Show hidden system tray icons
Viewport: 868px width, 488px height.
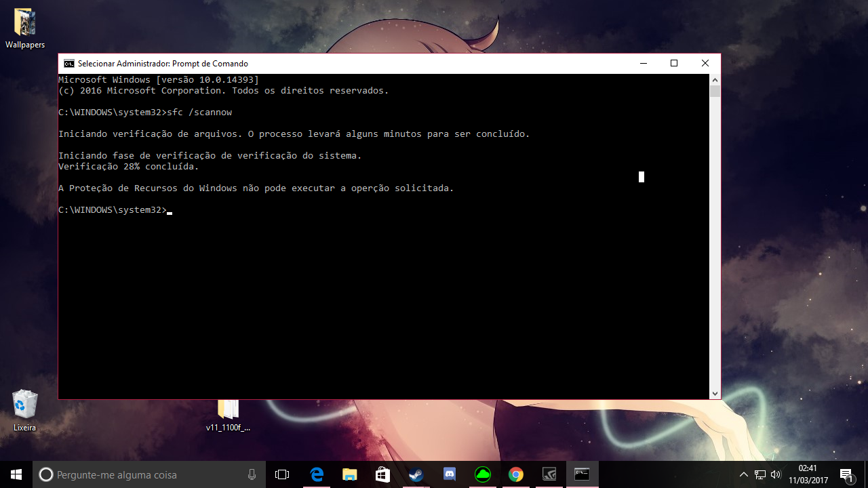coord(744,474)
